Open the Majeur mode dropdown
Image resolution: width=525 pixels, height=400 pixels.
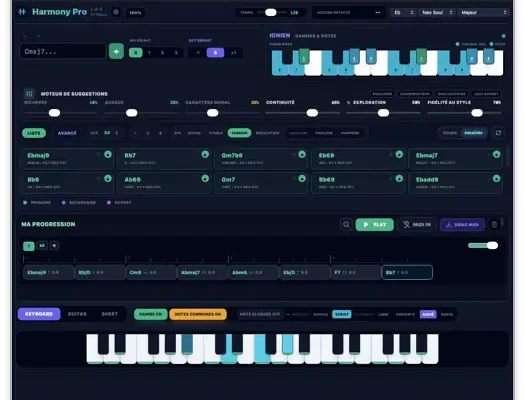pyautogui.click(x=483, y=13)
